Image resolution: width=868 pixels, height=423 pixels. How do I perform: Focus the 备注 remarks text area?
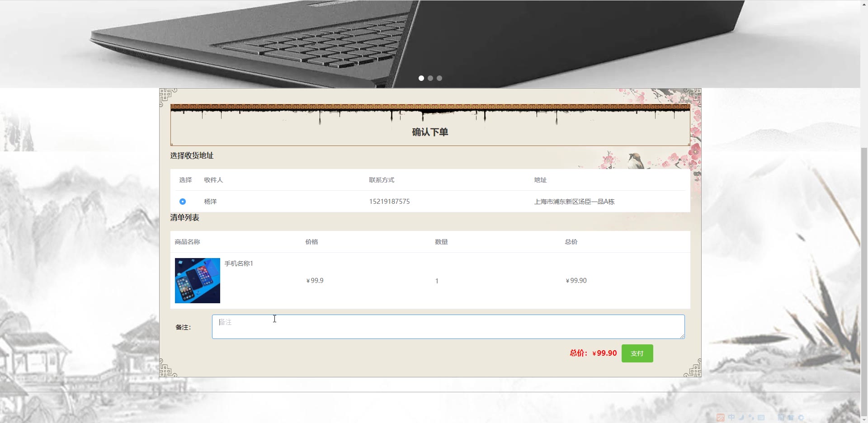(x=448, y=327)
